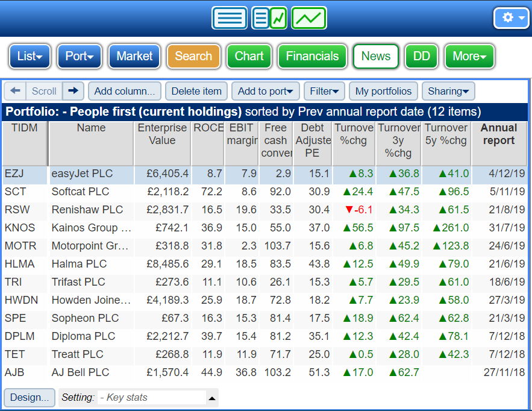The height and width of the screenshot is (411, 532).
Task: Expand the Sharing dropdown
Action: pos(448,91)
